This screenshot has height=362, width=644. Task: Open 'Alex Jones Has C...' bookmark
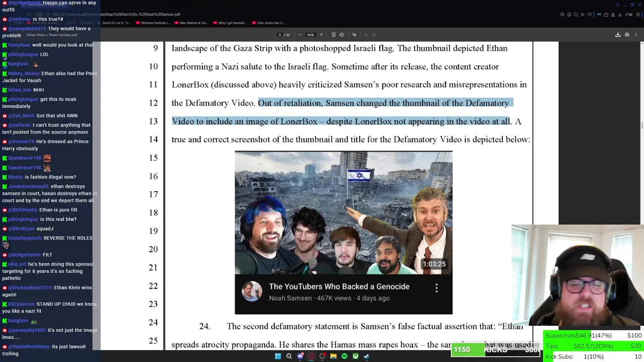(269, 23)
